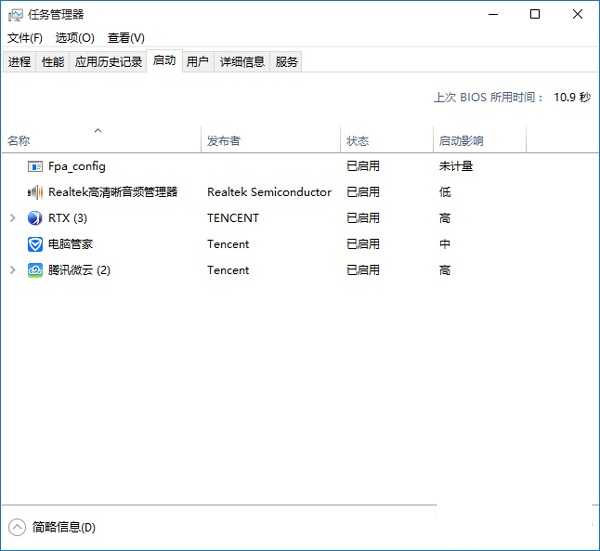The height and width of the screenshot is (551, 600).
Task: Click the Realtek audio manager speaker icon
Action: 35,192
